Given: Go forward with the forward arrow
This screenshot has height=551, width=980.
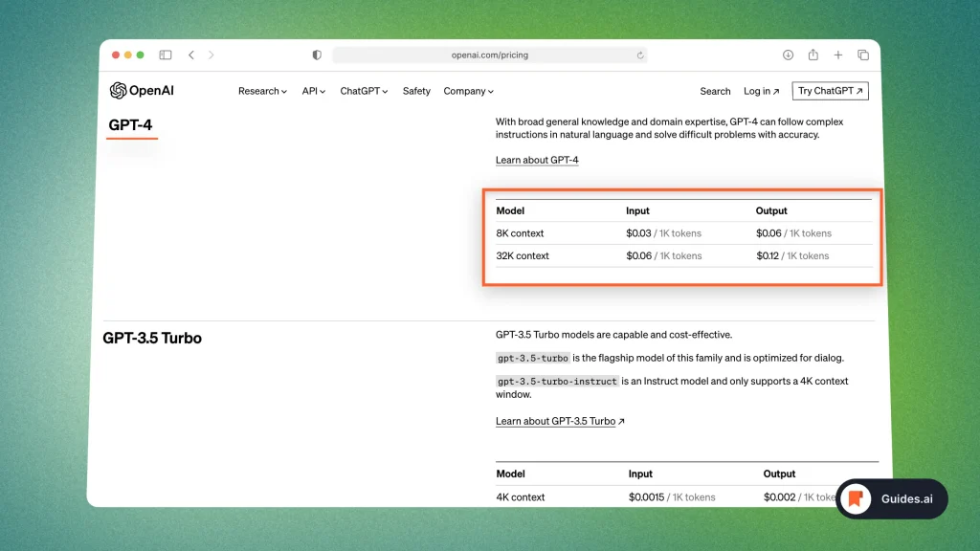Looking at the screenshot, I should (x=212, y=55).
